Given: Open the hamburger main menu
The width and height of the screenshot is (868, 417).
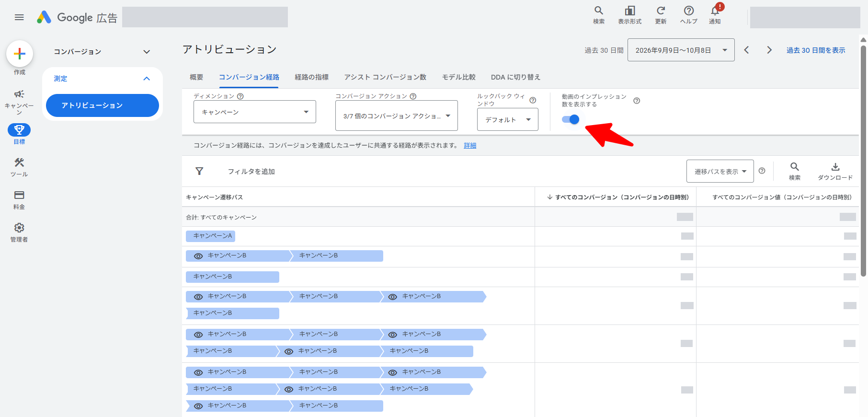Looking at the screenshot, I should pos(19,17).
